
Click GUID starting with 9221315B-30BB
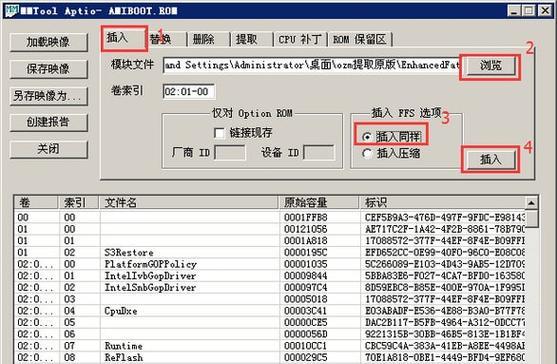coord(445,334)
